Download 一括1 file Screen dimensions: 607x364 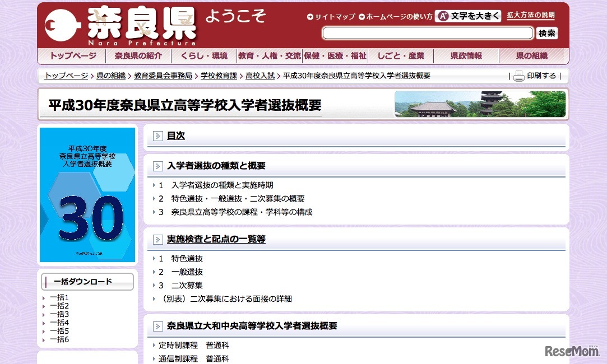[x=59, y=297]
